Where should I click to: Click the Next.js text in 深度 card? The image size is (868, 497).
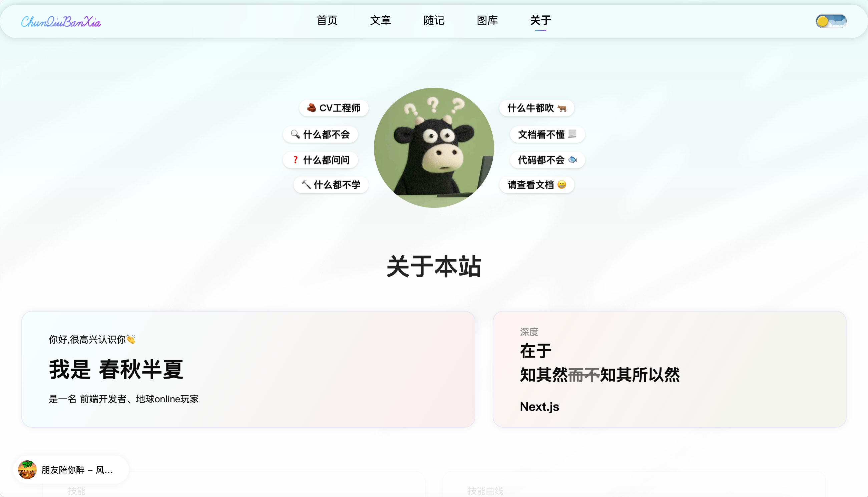coord(539,407)
